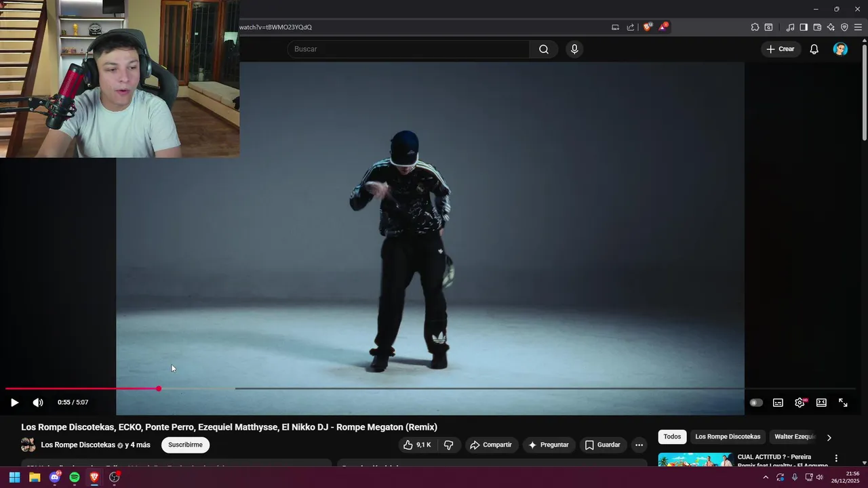Open options for CUAL ACTITUD video
Viewport: 868px width, 488px height.
pos(836,458)
